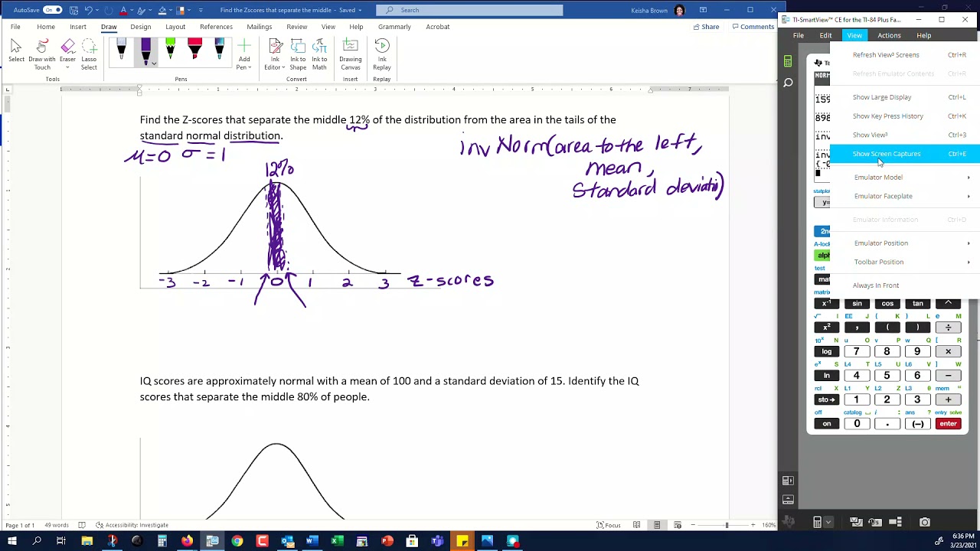
Task: Choose the Lasso Select tool
Action: pyautogui.click(x=89, y=54)
